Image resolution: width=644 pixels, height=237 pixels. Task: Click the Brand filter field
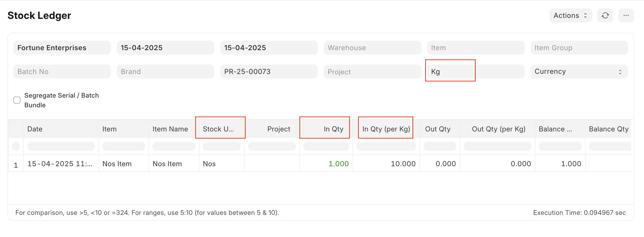[165, 72]
